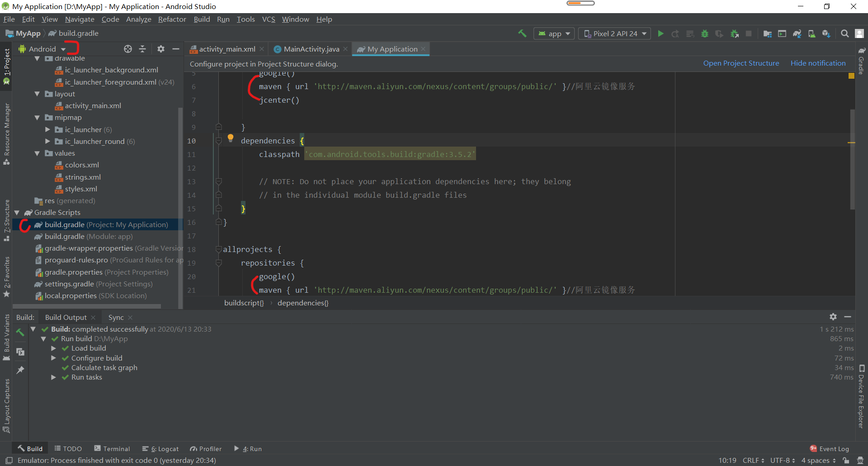Hide the Project panel with minus icon

tap(176, 49)
